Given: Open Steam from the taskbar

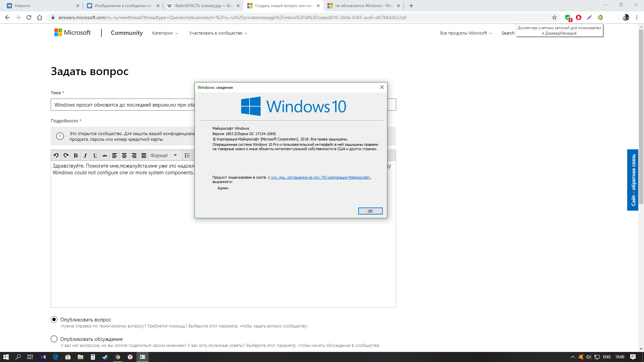Looking at the screenshot, I should pos(105,357).
